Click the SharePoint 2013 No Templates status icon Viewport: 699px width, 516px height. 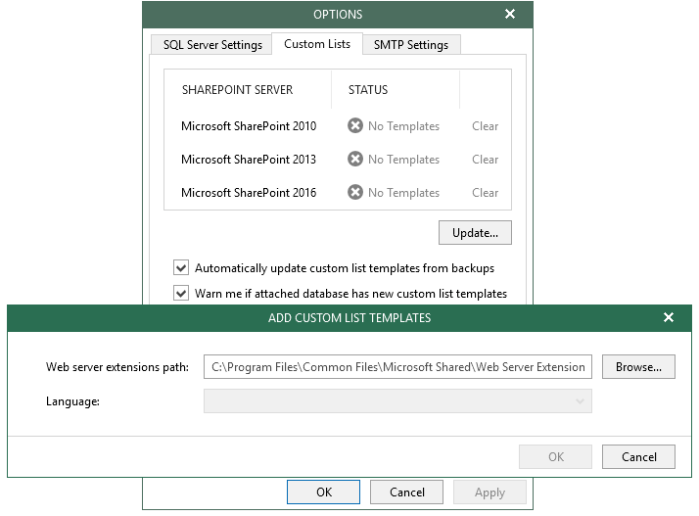tap(355, 159)
